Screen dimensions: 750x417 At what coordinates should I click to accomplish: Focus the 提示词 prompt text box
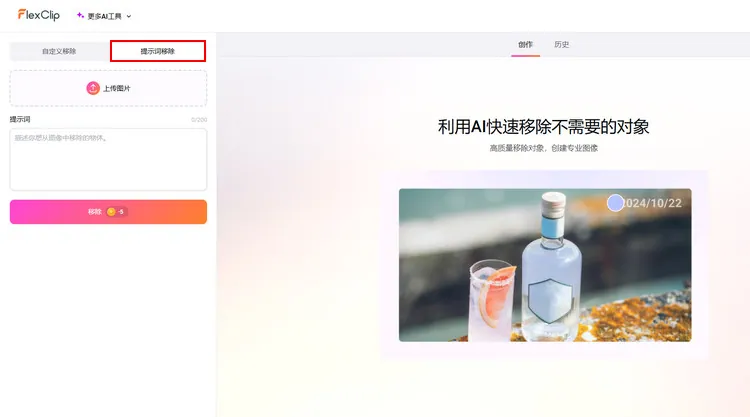(108, 159)
